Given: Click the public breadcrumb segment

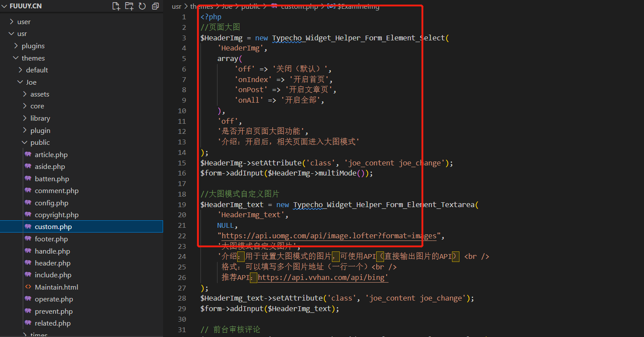Looking at the screenshot, I should point(251,7).
